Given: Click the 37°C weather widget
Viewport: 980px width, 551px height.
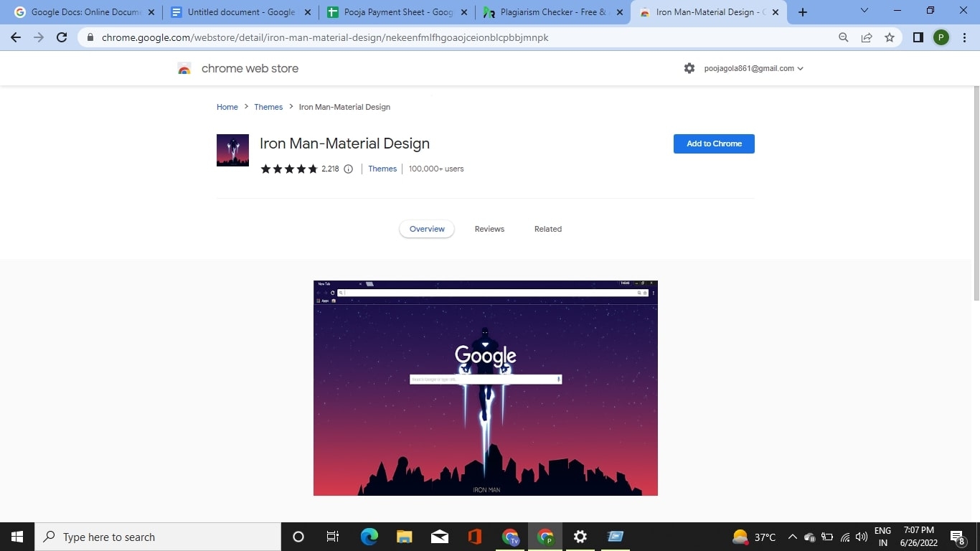Looking at the screenshot, I should point(754,537).
